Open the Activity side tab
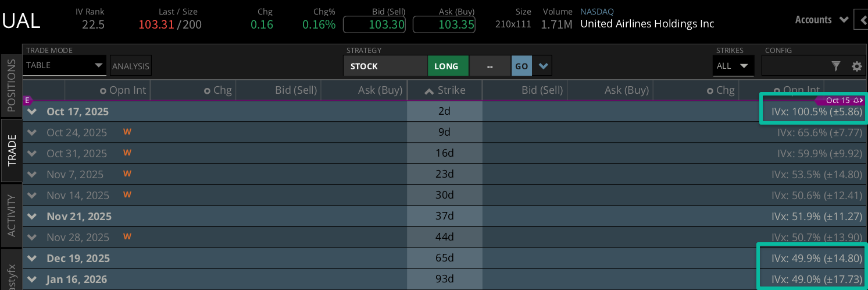Image resolution: width=868 pixels, height=290 pixels. (12, 215)
